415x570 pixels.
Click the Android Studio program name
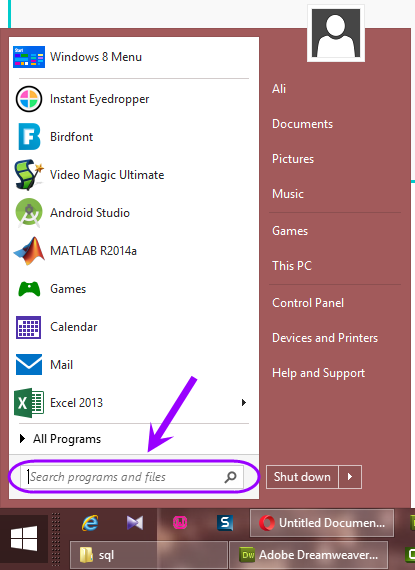coord(90,213)
